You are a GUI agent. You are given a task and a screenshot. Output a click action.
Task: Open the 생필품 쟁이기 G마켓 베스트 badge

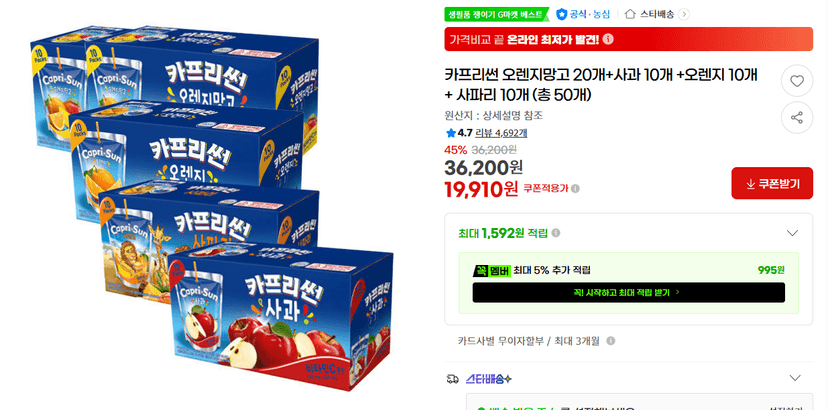(x=496, y=14)
